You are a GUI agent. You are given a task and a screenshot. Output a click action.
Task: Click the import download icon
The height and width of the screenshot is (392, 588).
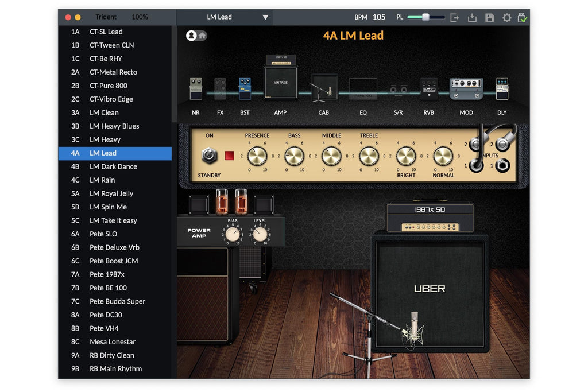tap(472, 17)
